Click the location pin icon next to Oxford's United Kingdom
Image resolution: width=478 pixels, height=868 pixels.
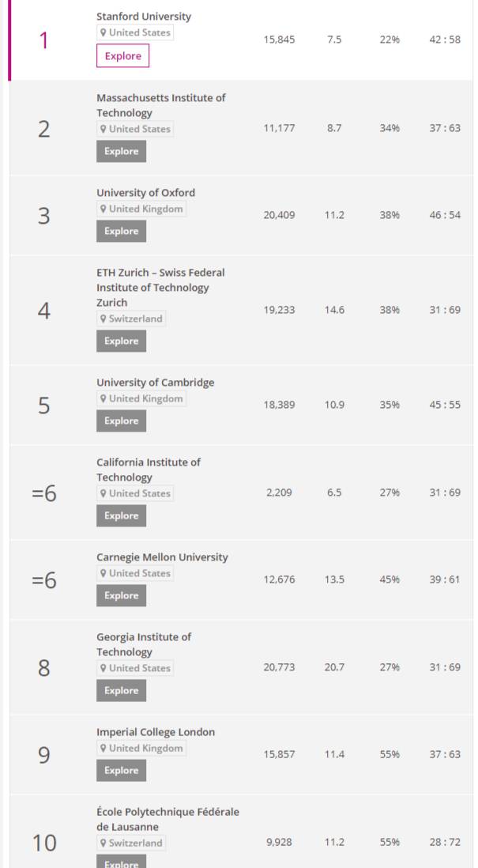point(103,209)
